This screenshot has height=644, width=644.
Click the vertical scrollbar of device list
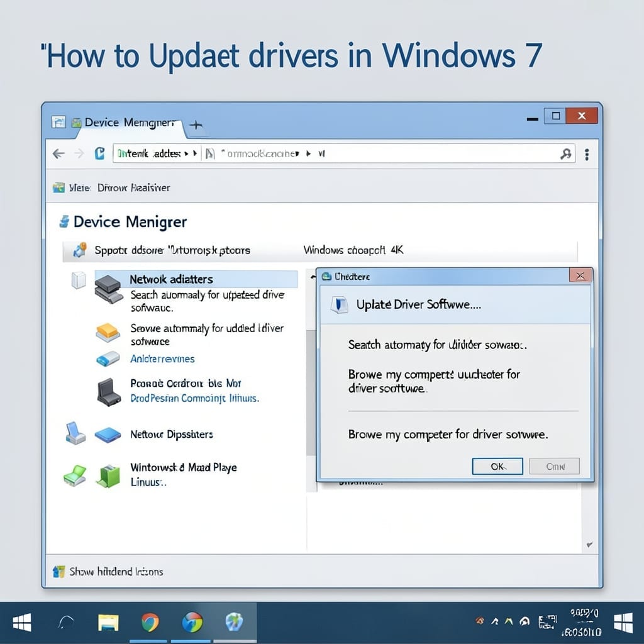(311, 392)
